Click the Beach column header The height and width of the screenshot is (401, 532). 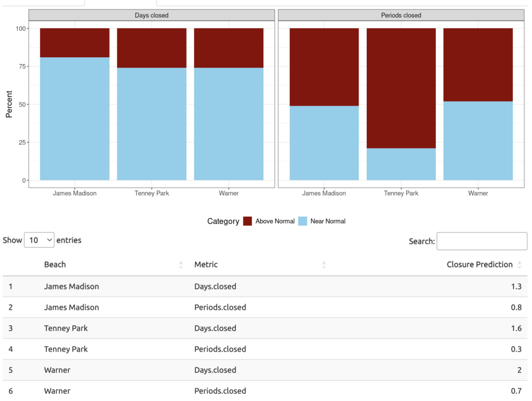click(x=55, y=265)
